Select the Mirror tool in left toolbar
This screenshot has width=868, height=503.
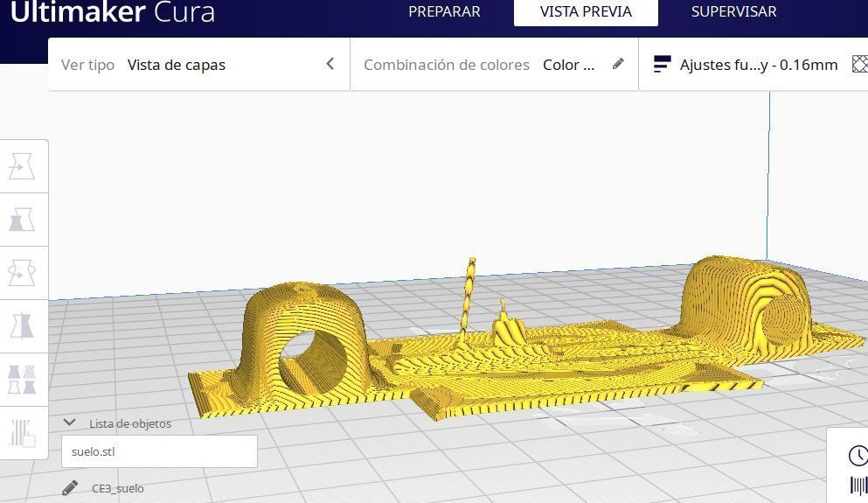tap(22, 326)
